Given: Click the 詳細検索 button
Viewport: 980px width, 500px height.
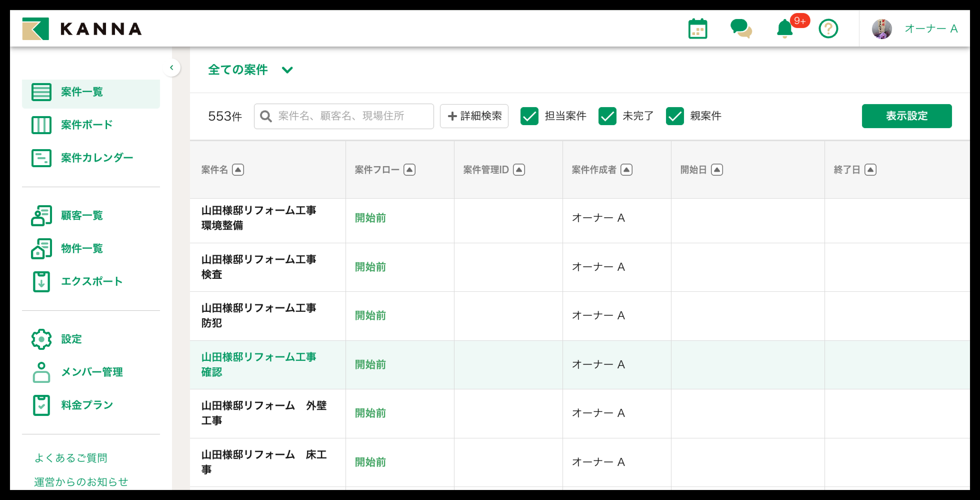Looking at the screenshot, I should pos(474,116).
